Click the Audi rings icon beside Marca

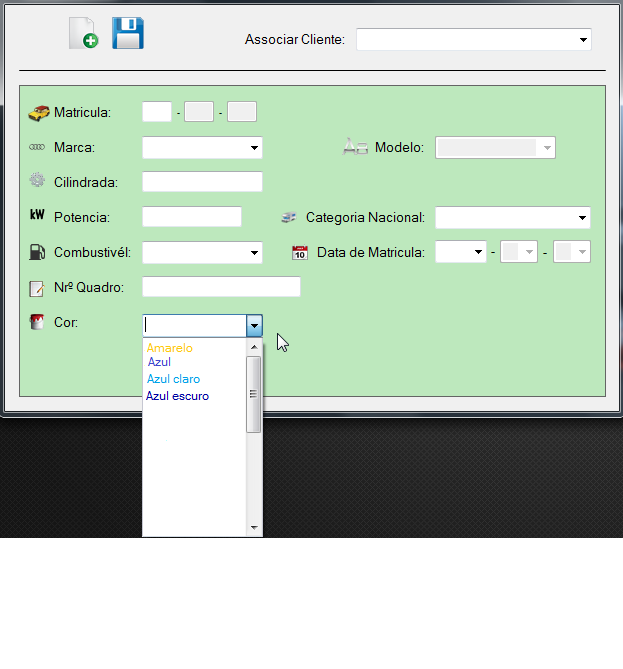coord(37,147)
